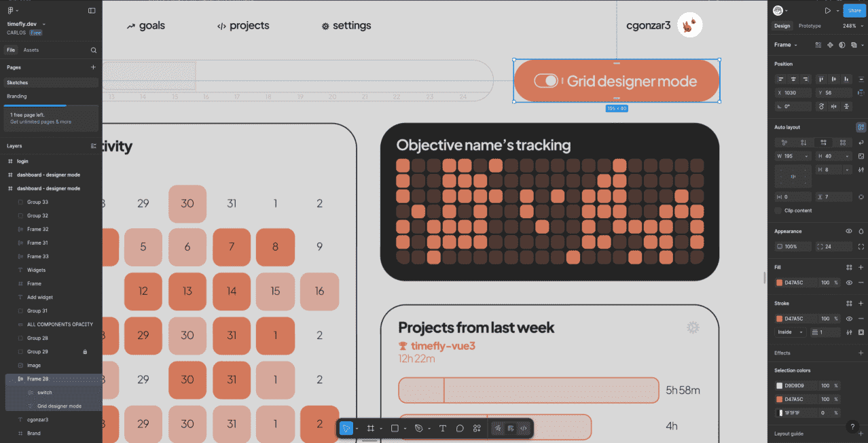Open stroke position 'Inside' dropdown

791,332
